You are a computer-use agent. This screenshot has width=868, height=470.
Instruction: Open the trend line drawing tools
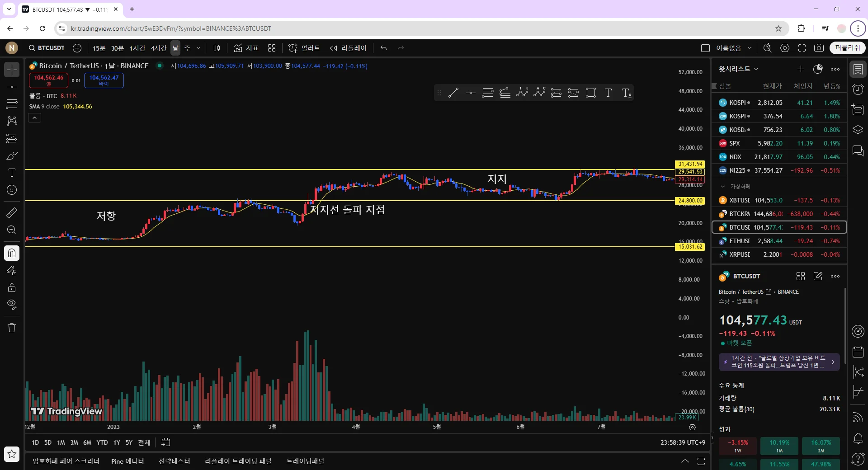coord(12,87)
